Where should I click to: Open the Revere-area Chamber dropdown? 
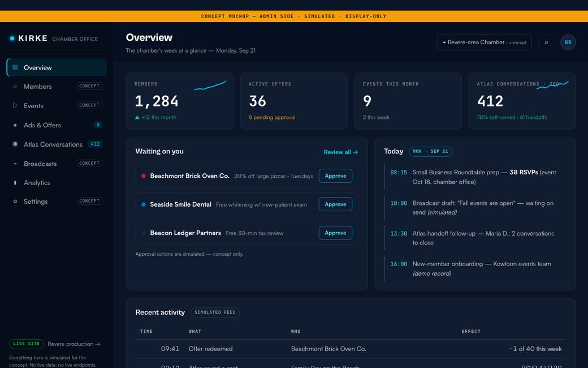pos(484,42)
